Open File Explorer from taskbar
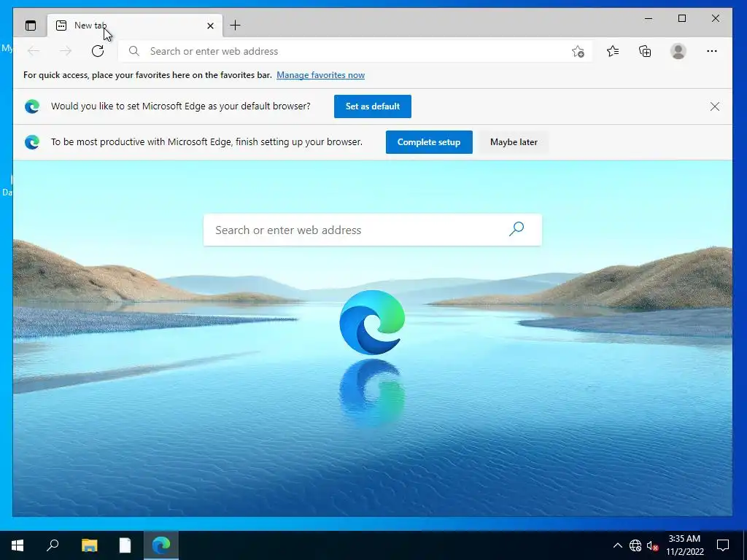 coord(89,545)
